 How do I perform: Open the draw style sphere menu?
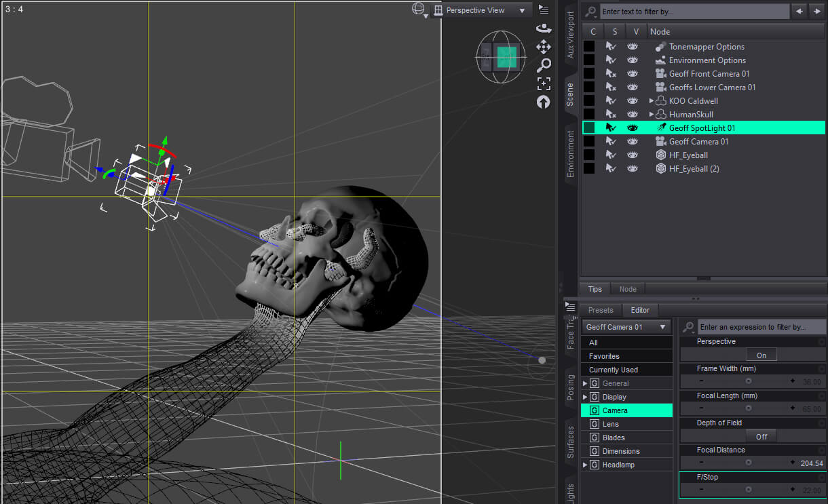tap(419, 9)
